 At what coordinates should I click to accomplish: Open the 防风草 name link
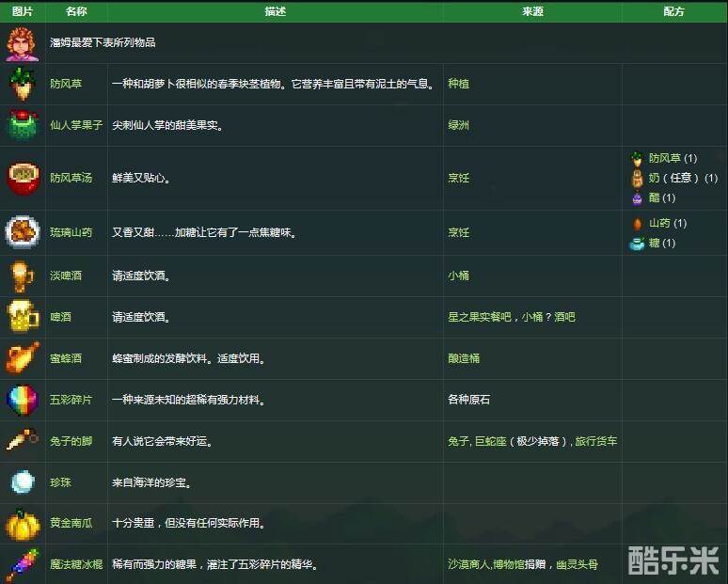pyautogui.click(x=66, y=84)
